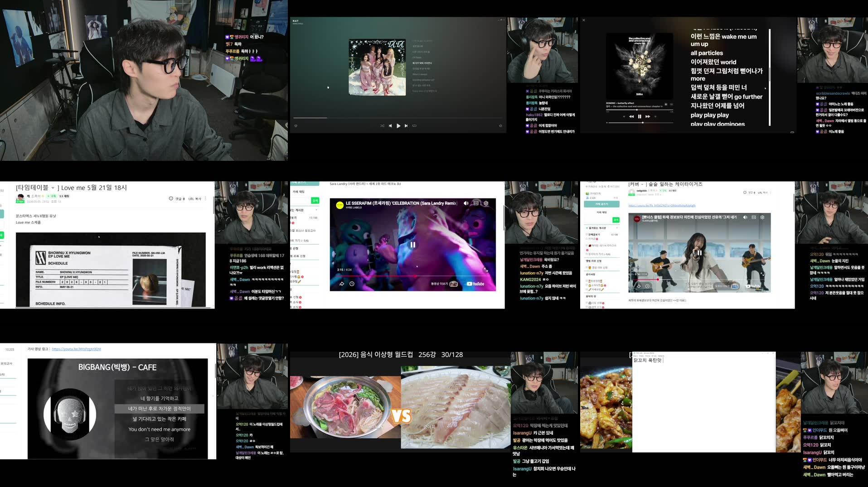Click green search button in LE SSERAFIM page sidebar

pyautogui.click(x=315, y=200)
